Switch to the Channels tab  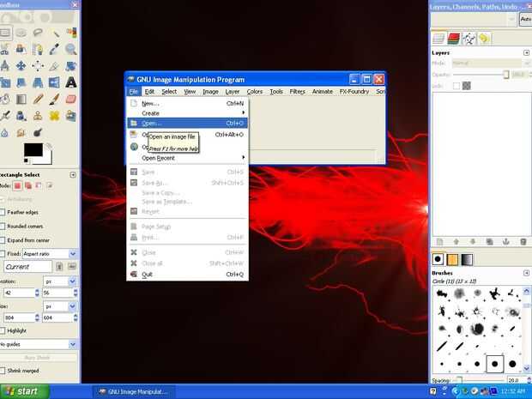coord(453,39)
